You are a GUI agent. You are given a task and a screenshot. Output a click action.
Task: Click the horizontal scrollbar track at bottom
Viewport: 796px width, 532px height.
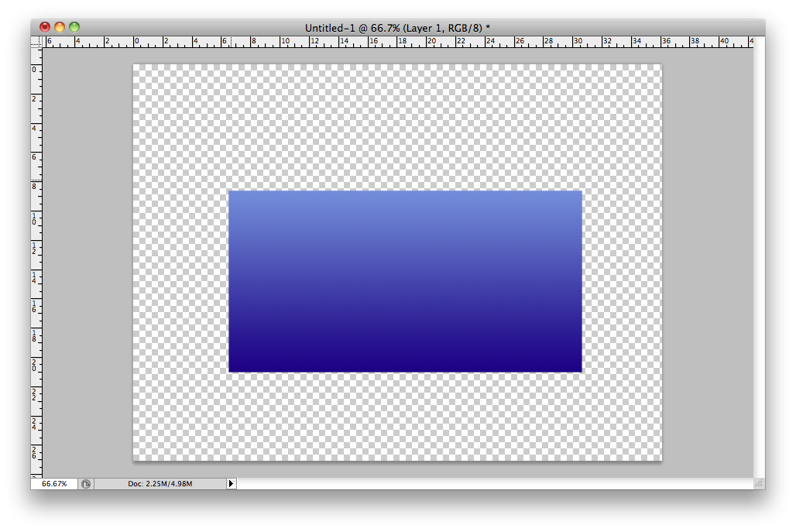pyautogui.click(x=495, y=484)
